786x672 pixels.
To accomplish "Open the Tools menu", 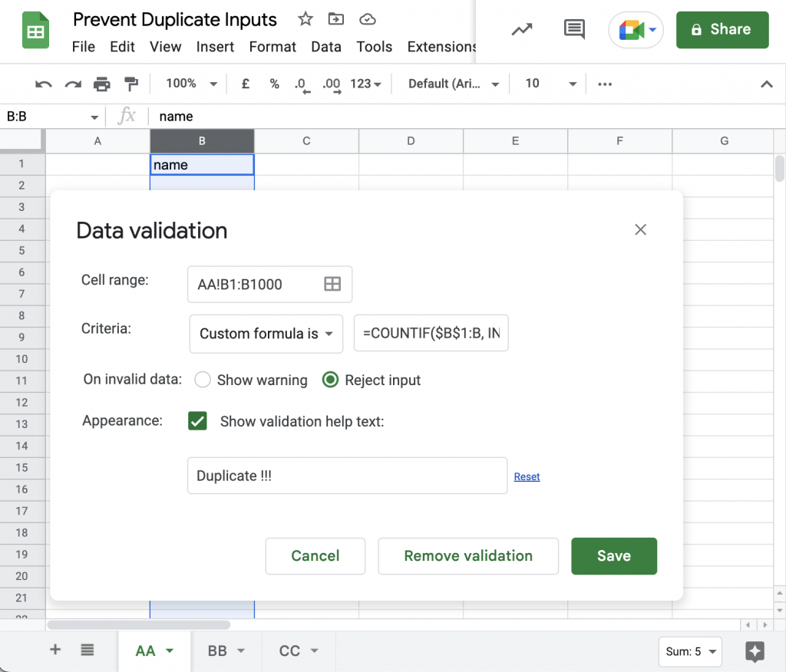I will pos(374,47).
